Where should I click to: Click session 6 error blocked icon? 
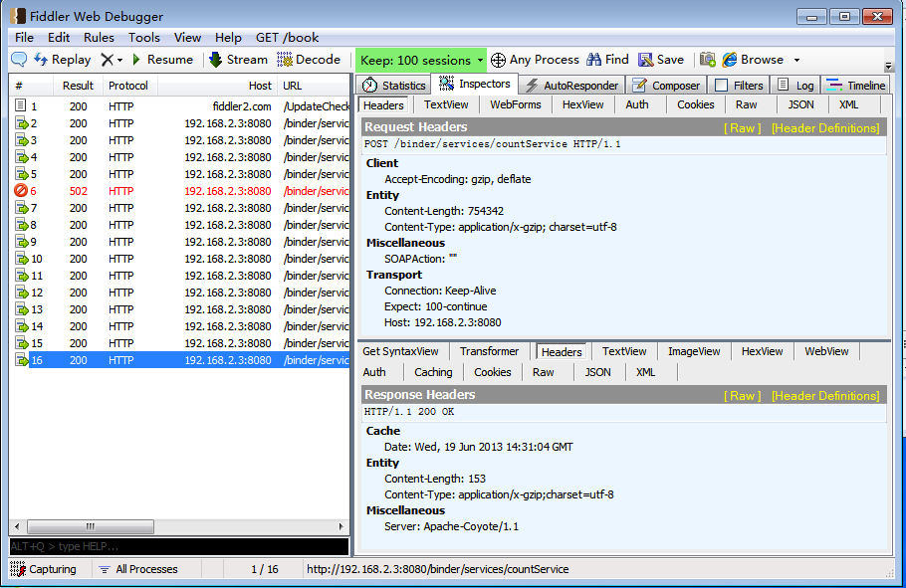pyautogui.click(x=21, y=191)
